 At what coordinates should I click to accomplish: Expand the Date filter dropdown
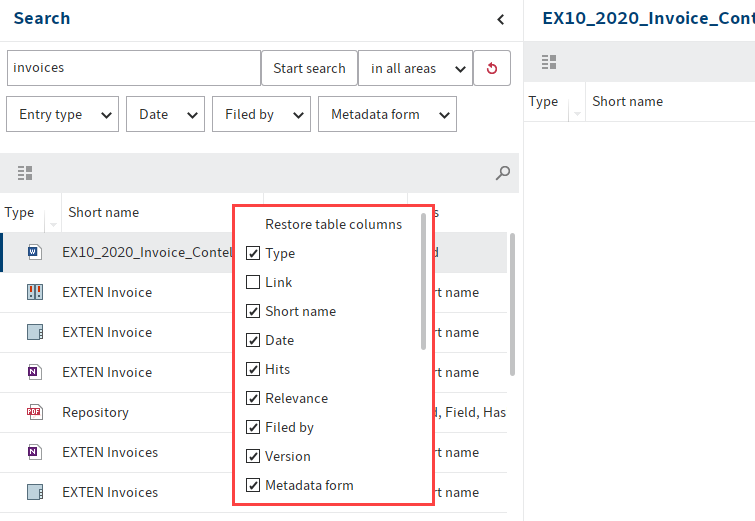click(x=165, y=114)
